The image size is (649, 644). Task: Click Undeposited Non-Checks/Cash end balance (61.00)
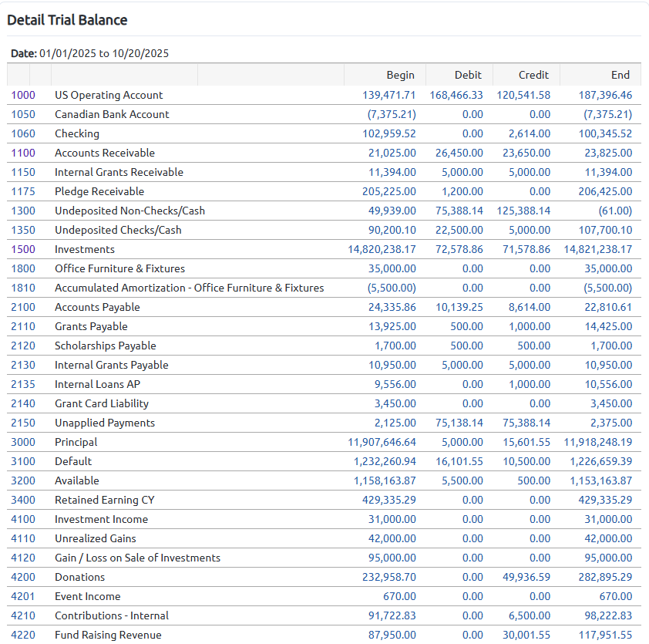point(615,211)
